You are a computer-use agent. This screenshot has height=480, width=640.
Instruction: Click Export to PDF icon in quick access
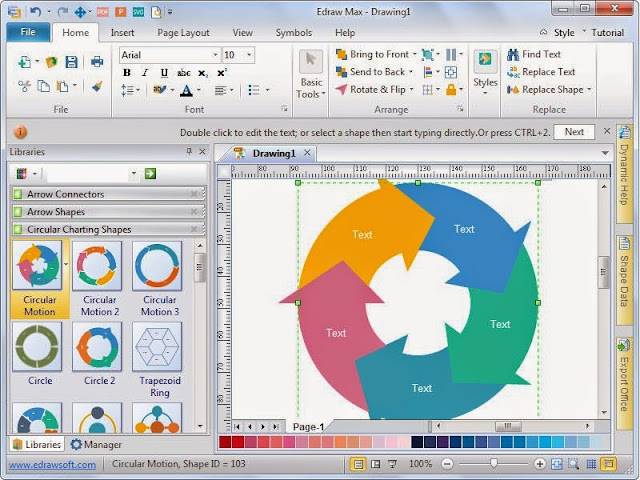[x=102, y=12]
